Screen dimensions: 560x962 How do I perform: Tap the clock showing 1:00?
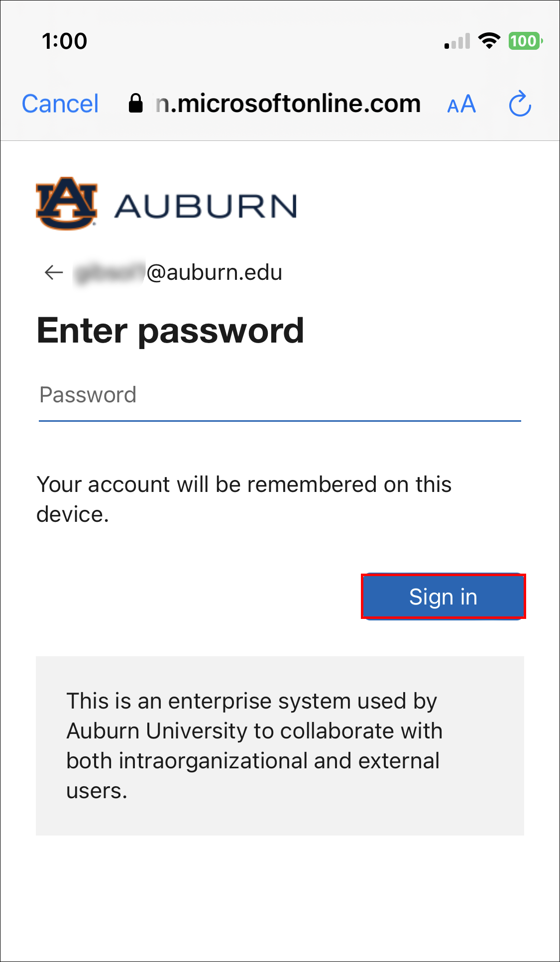[x=64, y=41]
